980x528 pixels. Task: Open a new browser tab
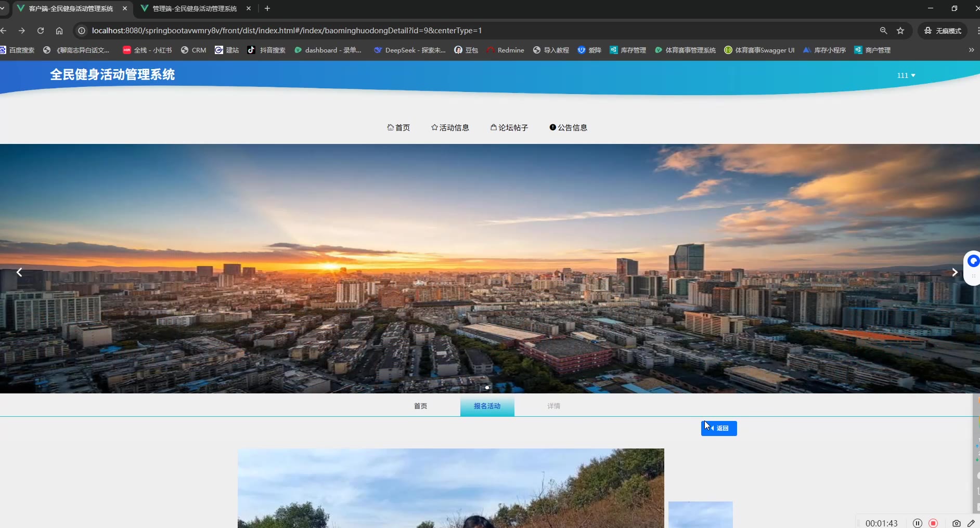point(267,8)
